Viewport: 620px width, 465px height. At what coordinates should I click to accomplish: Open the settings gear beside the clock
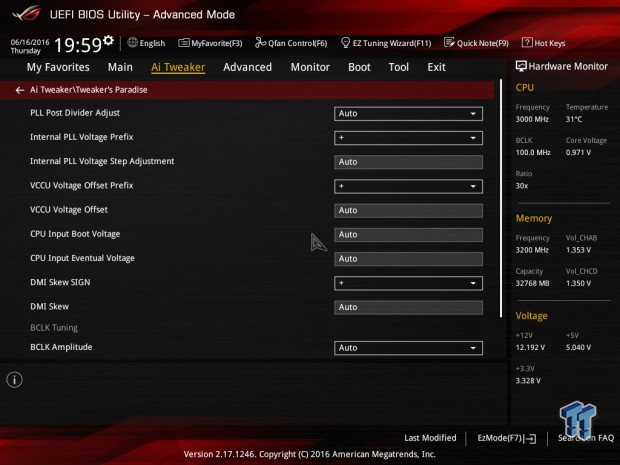pos(108,40)
